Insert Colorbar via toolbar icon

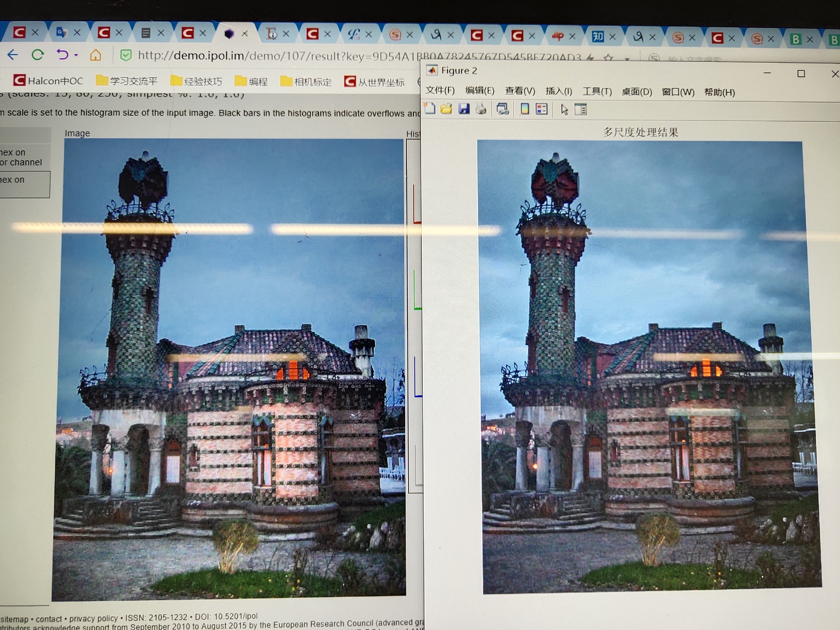tap(524, 109)
